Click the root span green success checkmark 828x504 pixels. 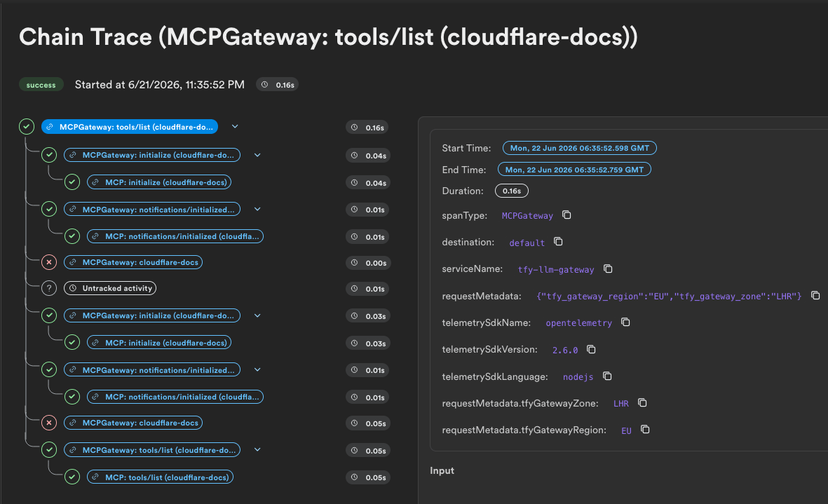coord(27,127)
